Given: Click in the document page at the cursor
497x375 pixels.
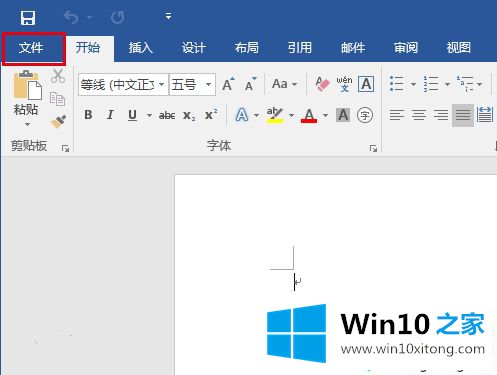Looking at the screenshot, I should pyautogui.click(x=294, y=282).
